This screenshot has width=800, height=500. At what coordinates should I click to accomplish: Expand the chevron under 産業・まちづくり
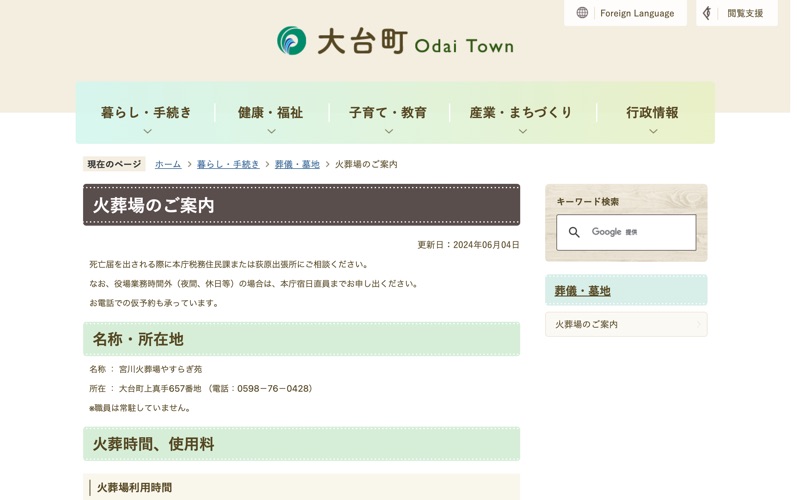point(522,131)
